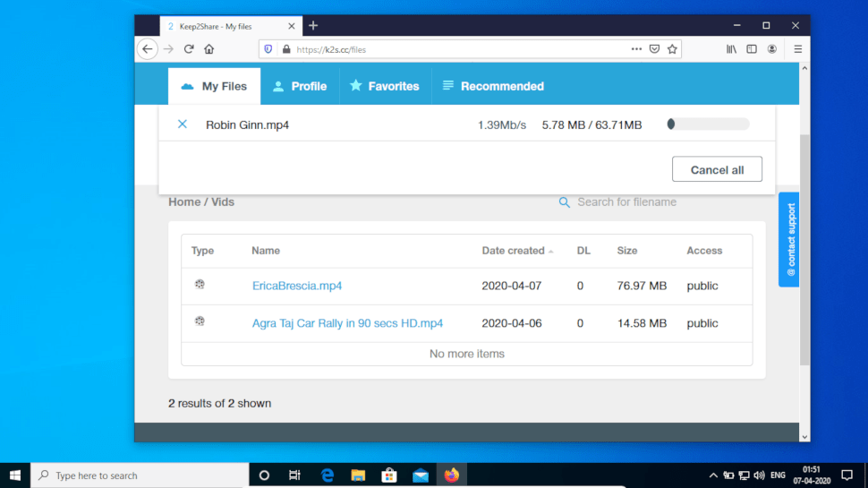Open the My Files tab
The image size is (868, 488).
coord(214,87)
